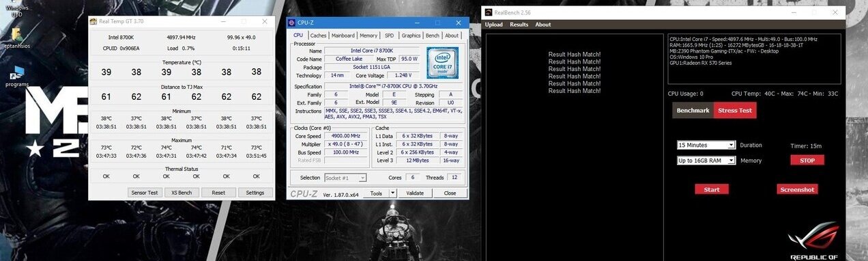Switch to the Caches tab
This screenshot has height=261, width=868.
coord(318,36)
